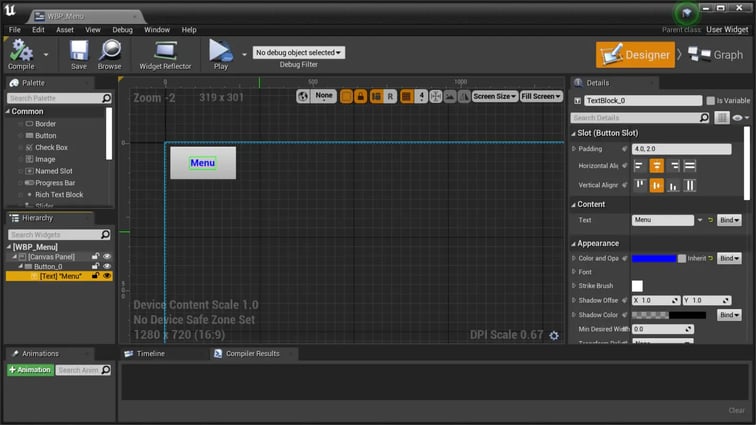
Task: Open DPI scale settings gear
Action: [554, 335]
